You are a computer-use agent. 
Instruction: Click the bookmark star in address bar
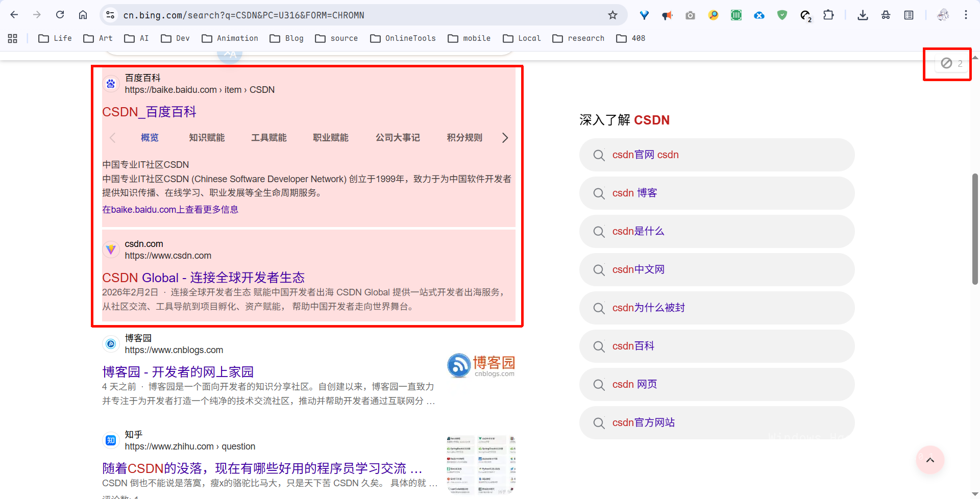tap(612, 15)
